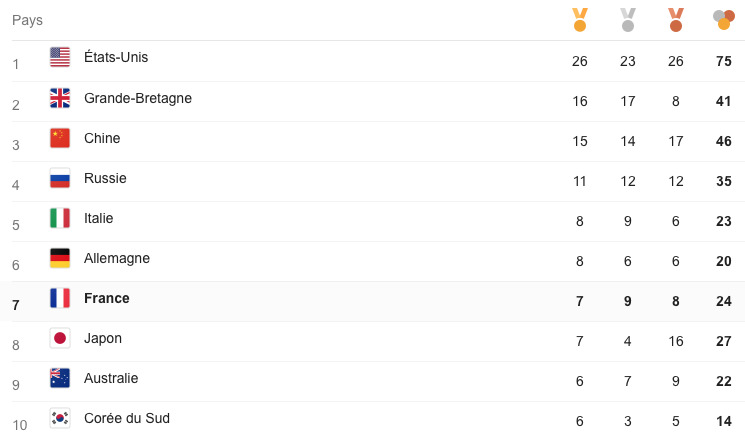Viewport: 745px width, 438px height.
Task: Click the total medals column icon
Action: (723, 19)
